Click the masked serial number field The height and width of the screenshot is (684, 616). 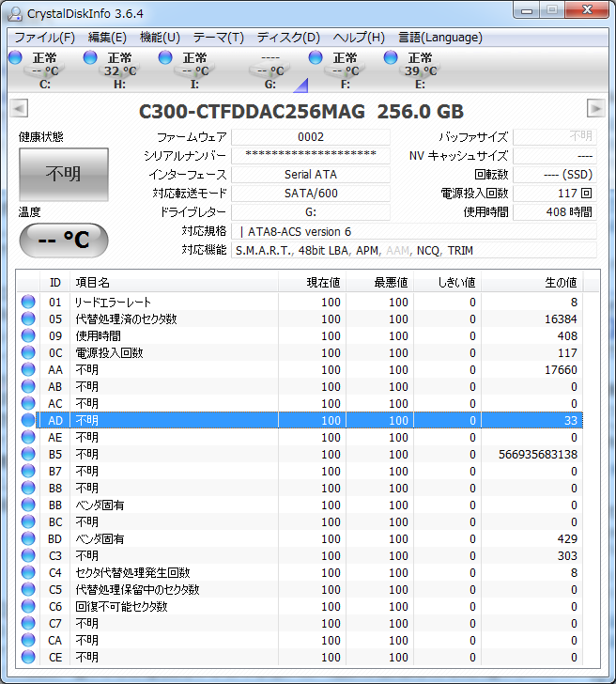pos(311,156)
